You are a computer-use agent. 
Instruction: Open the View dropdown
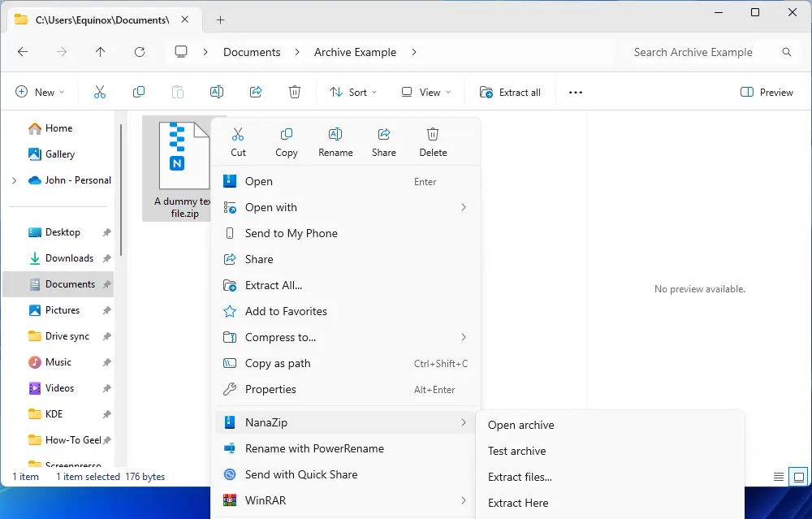(x=425, y=93)
